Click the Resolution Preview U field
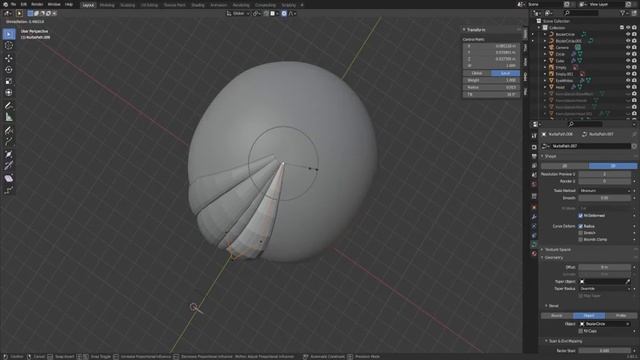This screenshot has height=360, width=640. point(604,174)
